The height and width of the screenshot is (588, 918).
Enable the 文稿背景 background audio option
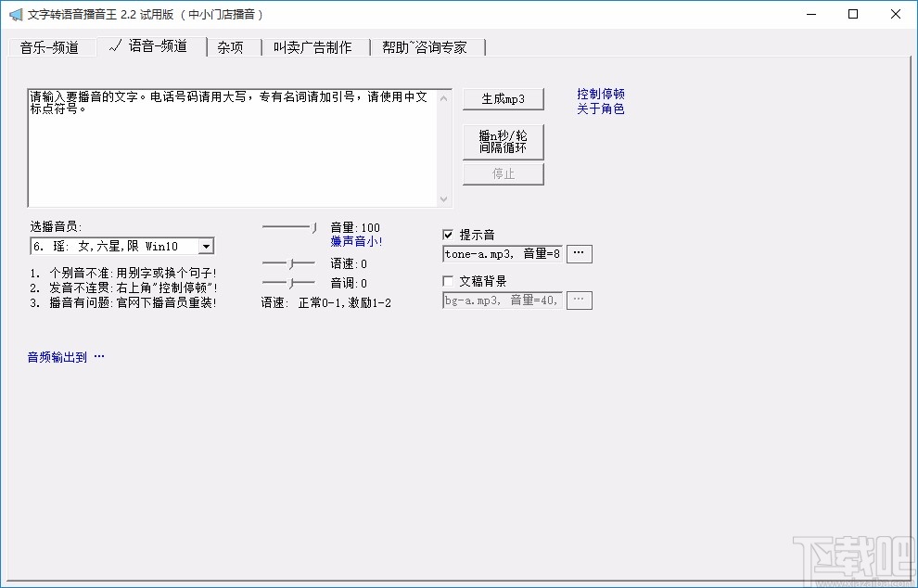point(447,280)
